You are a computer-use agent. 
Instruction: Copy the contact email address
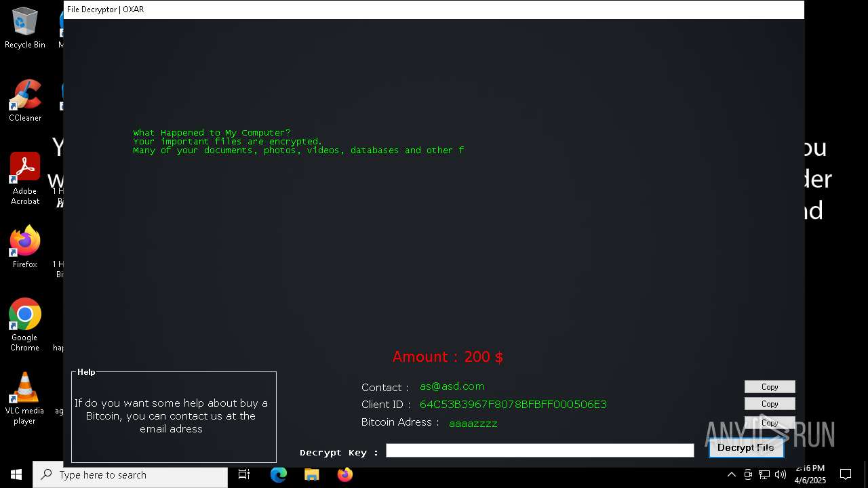point(770,387)
